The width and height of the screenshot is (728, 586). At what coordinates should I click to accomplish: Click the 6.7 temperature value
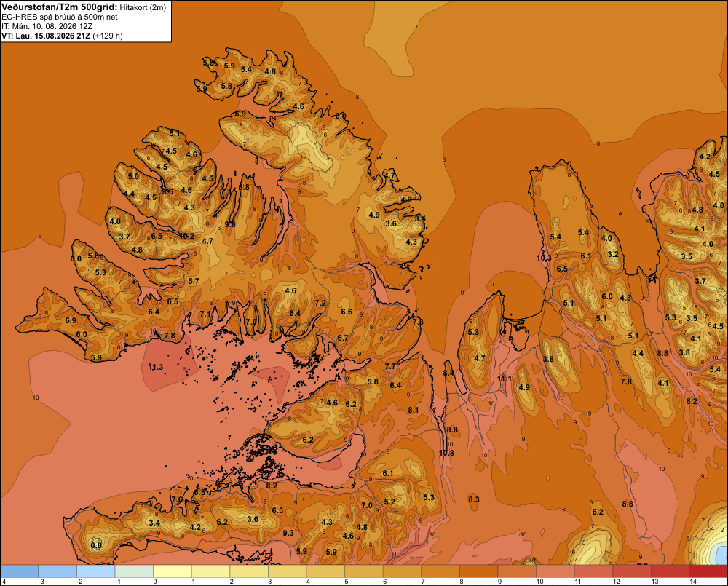tap(343, 338)
